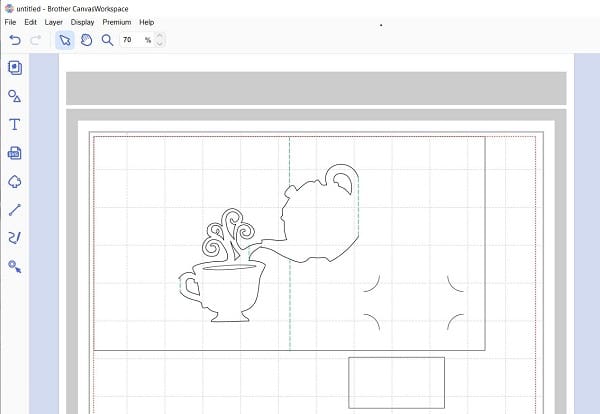Switch to the Pan hand tool

[x=86, y=40]
